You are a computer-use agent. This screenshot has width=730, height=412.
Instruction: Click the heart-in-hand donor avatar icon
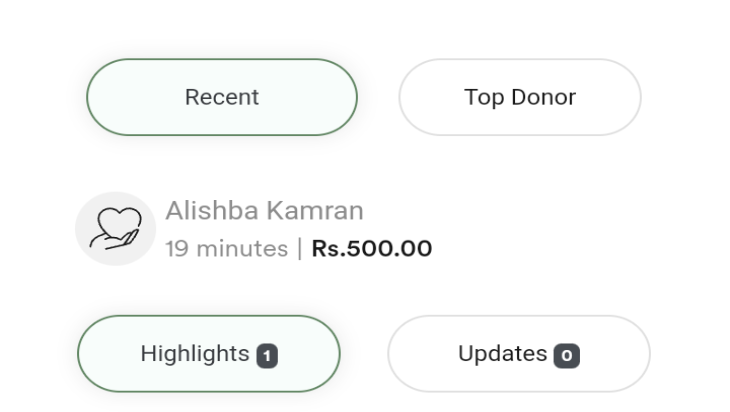(116, 229)
